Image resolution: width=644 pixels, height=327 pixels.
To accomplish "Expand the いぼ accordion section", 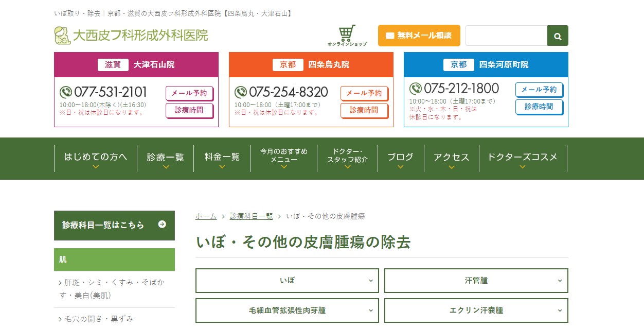I will tap(287, 281).
